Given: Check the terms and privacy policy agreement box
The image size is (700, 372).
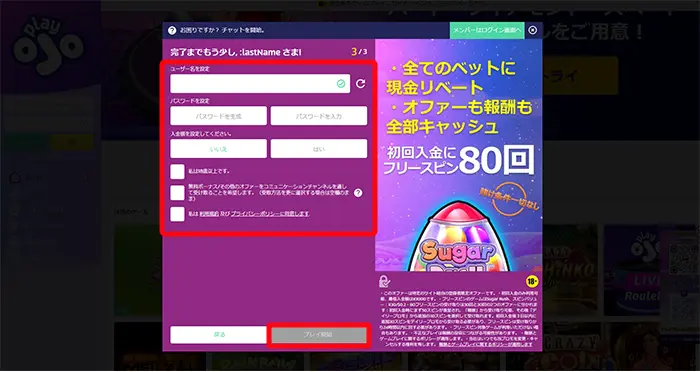Looking at the screenshot, I should [x=177, y=214].
